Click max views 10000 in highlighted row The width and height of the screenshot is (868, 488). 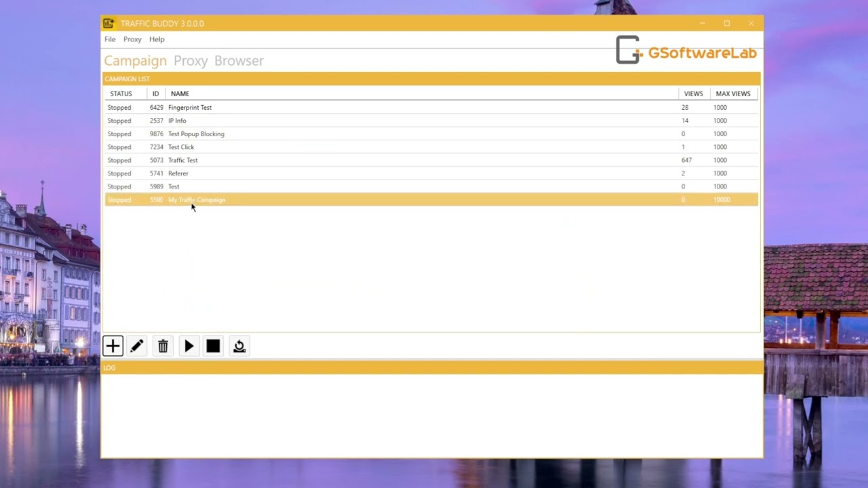click(x=722, y=200)
